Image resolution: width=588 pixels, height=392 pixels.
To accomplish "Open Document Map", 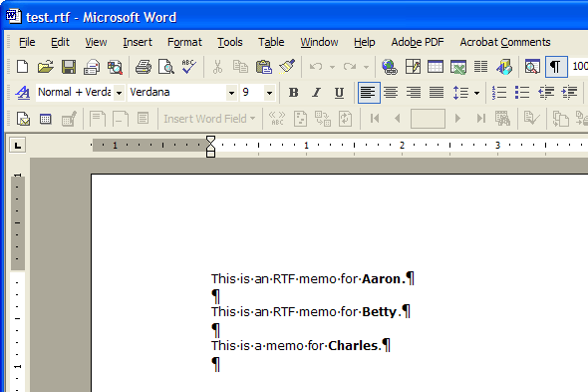I will [532, 67].
